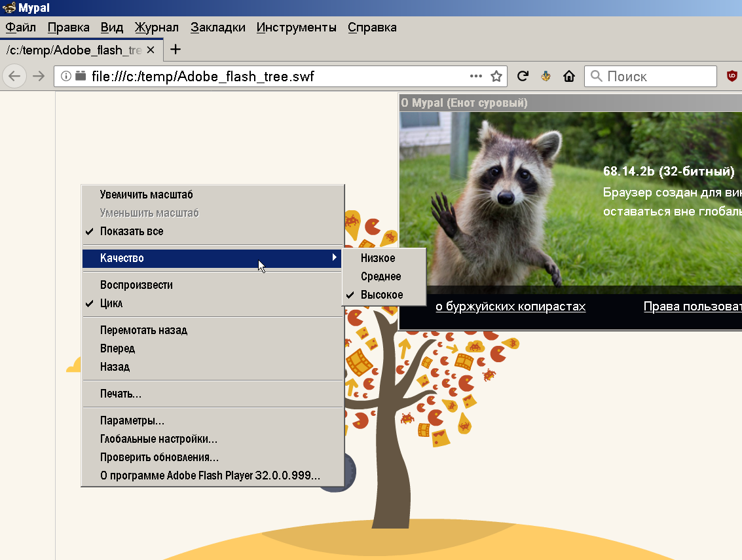Open site information icon in address bar

coord(65,76)
